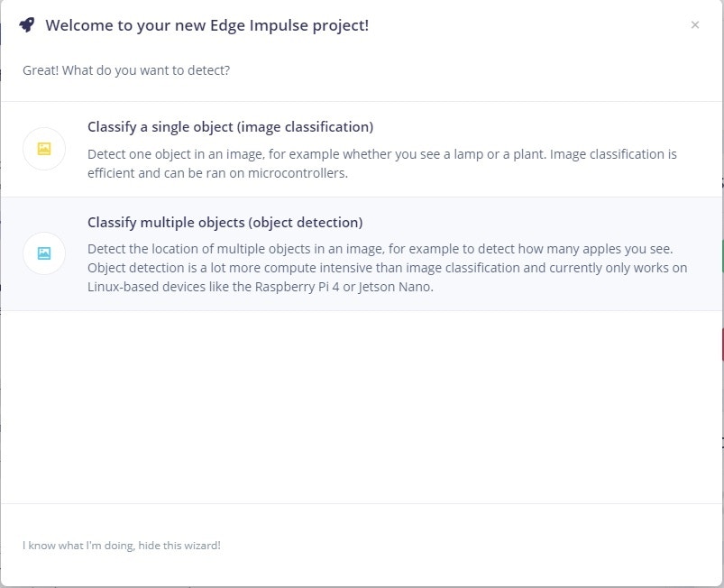Screen dimensions: 724x588
Task: Click the description mentioning a lamp or a plant
Action: tap(382, 154)
